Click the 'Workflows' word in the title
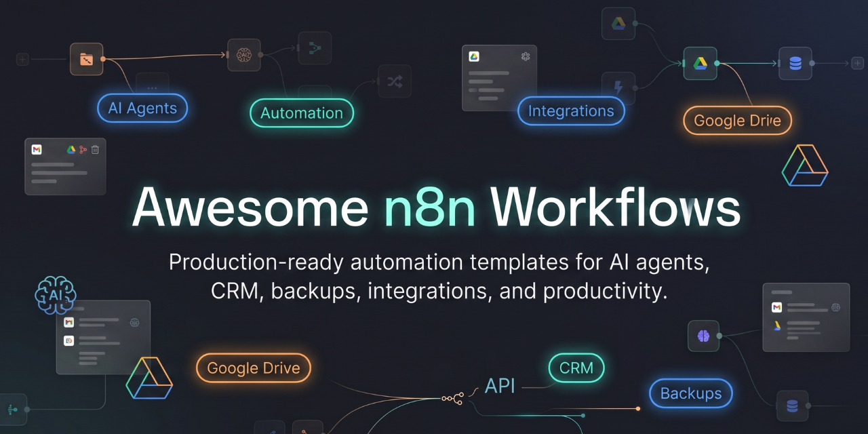 [615, 206]
